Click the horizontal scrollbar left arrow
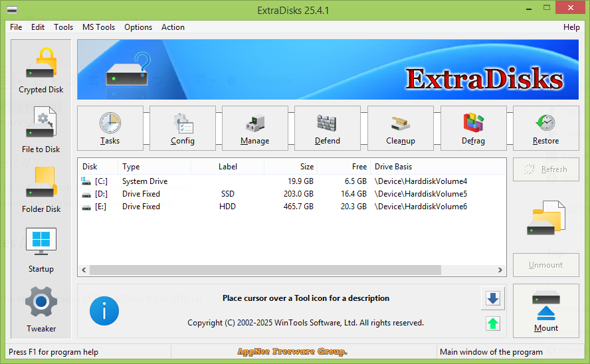 84,270
